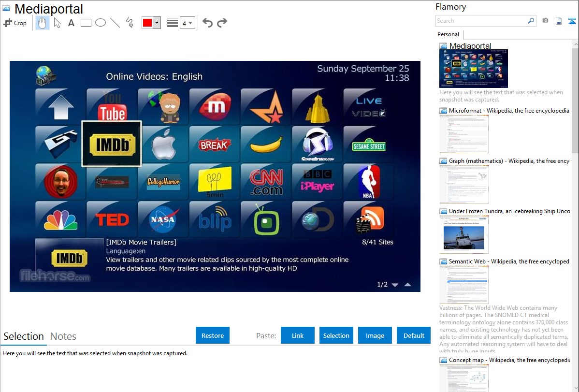This screenshot has height=392, width=579.
Task: Click the NBA logo tile
Action: click(x=368, y=182)
